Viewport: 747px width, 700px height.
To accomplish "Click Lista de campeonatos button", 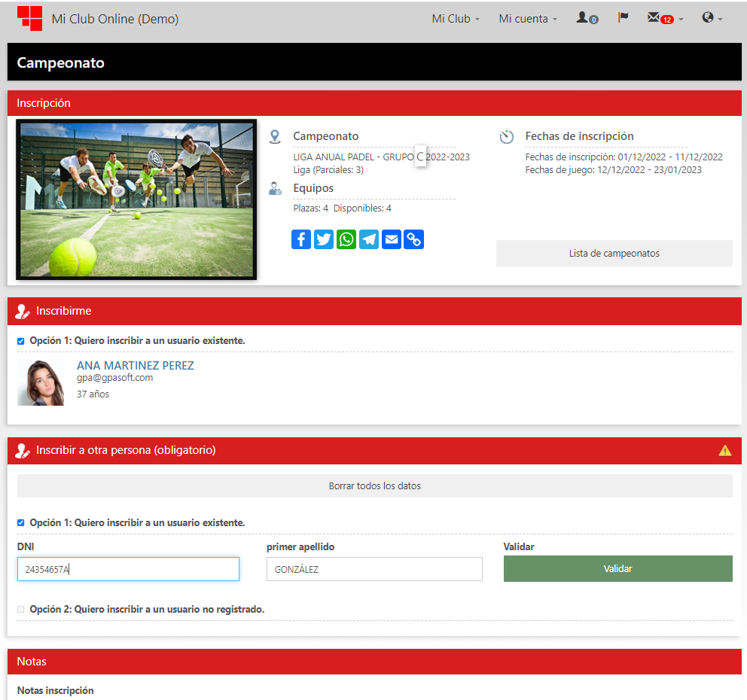I will [x=614, y=254].
